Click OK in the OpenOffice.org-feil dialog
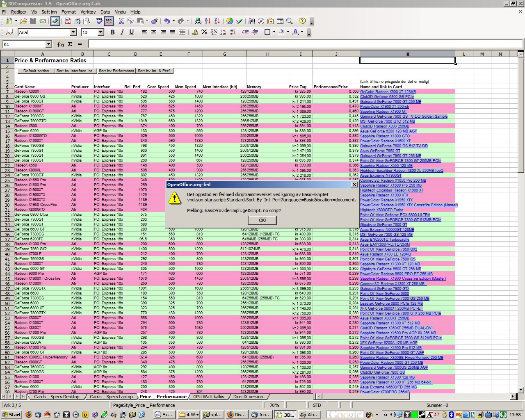The image size is (525, 420). pyautogui.click(x=262, y=220)
